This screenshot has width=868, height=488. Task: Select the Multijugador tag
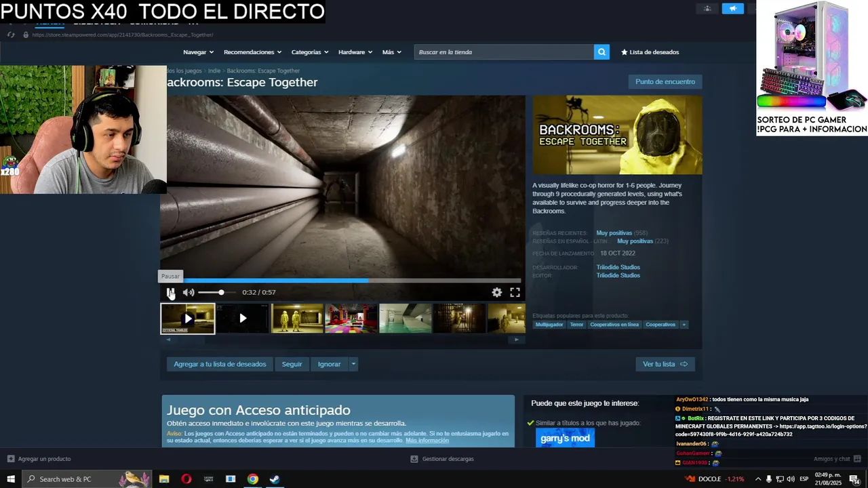[x=549, y=325]
